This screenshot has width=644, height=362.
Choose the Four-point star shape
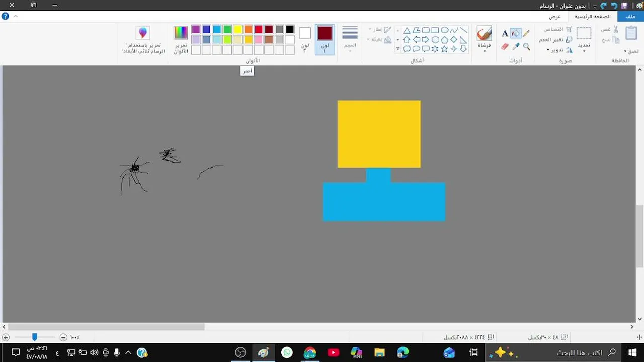pos(454,49)
